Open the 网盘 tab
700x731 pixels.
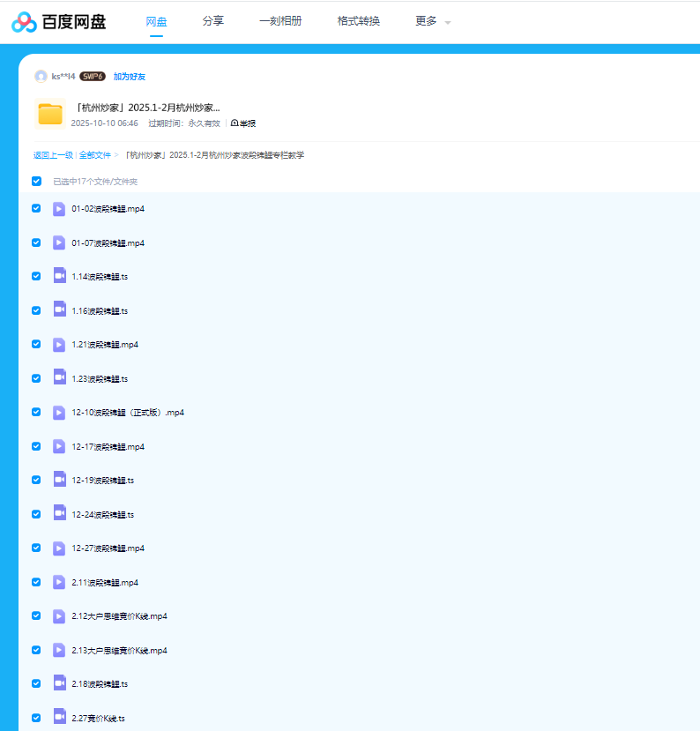(156, 21)
